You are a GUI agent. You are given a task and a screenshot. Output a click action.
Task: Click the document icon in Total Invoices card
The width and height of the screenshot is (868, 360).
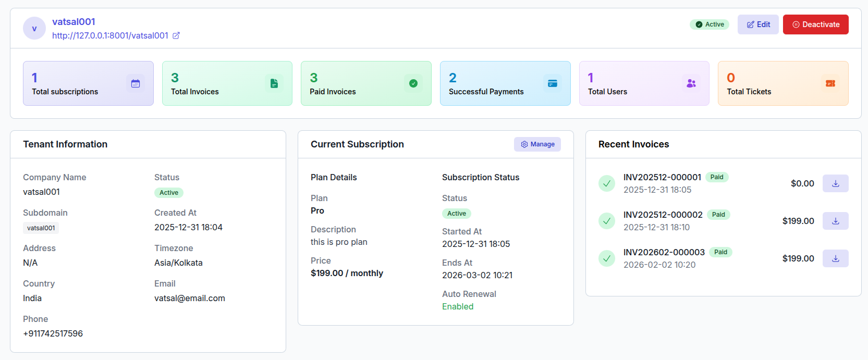(x=274, y=83)
